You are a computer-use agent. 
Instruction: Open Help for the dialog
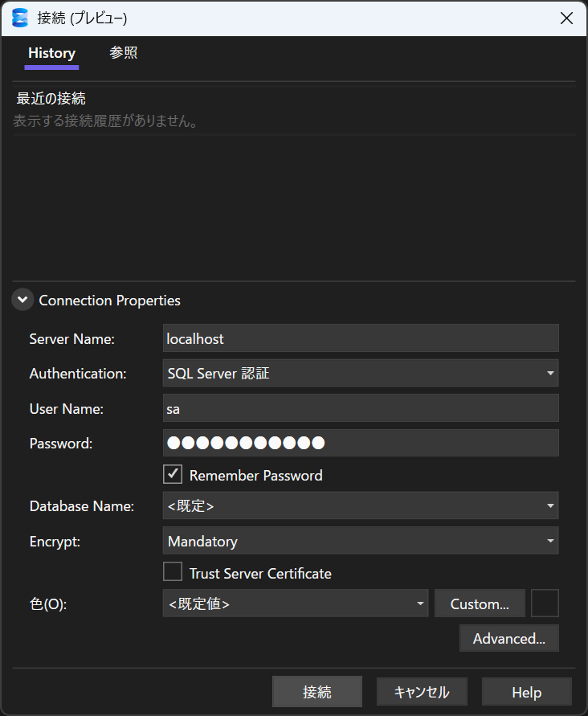click(x=527, y=692)
